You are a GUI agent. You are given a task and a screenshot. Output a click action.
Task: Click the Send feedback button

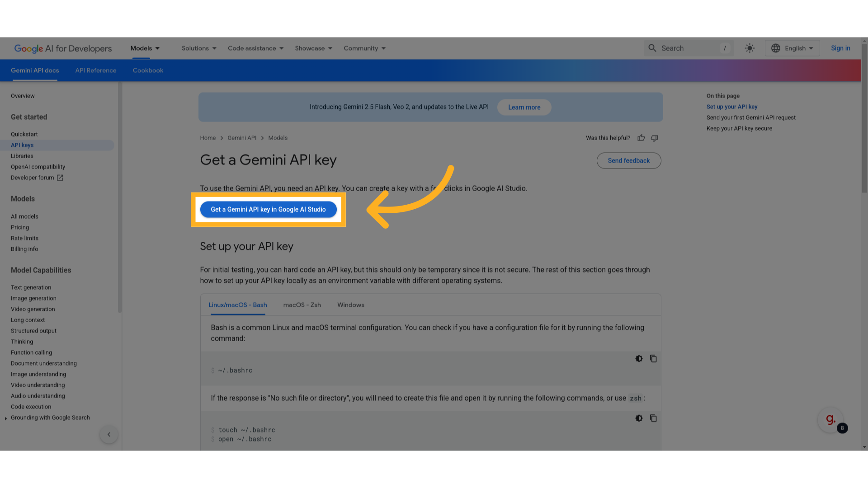(x=628, y=160)
